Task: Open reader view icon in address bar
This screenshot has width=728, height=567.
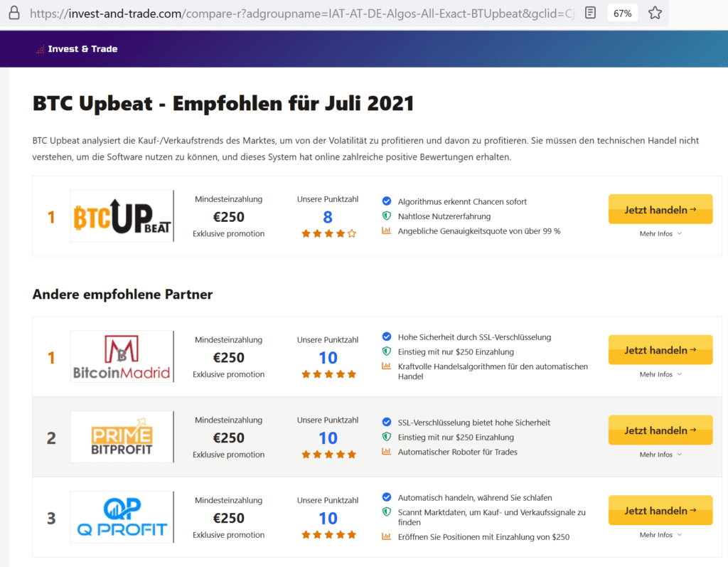Action: (x=590, y=13)
